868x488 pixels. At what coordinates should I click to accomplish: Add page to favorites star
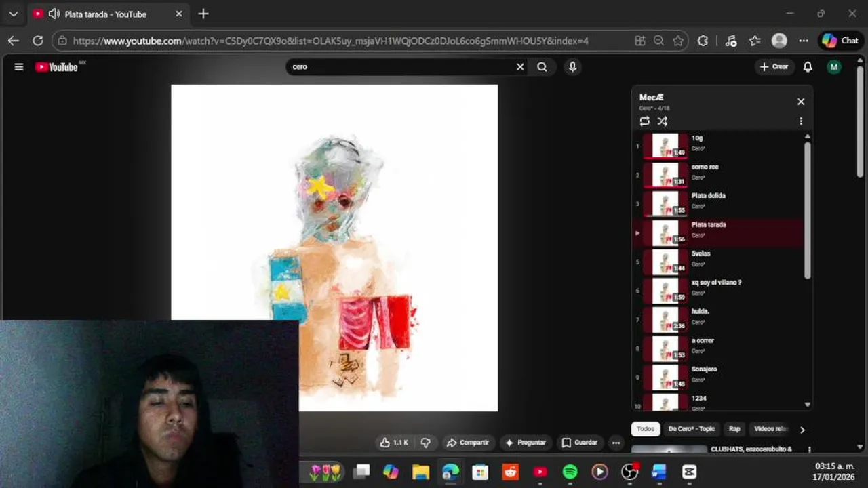[678, 41]
